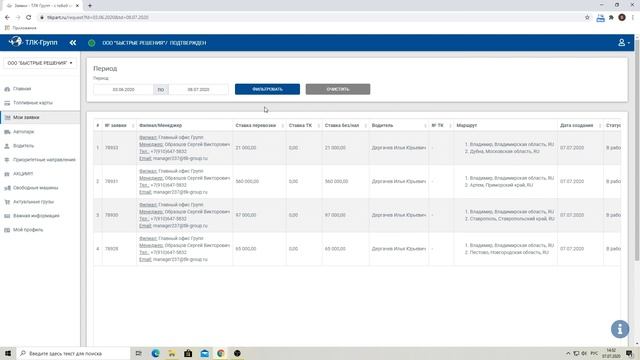Open Windows Start menu
640x360 pixels.
coord(8,353)
